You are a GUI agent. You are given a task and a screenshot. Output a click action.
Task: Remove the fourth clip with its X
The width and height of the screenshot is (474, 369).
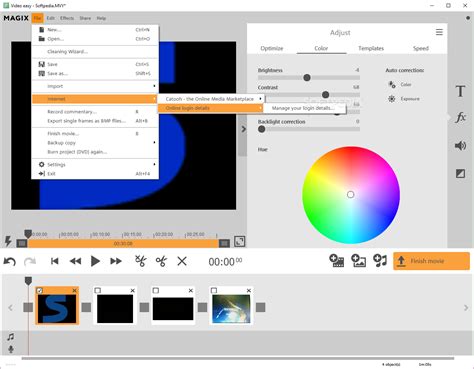coord(249,291)
